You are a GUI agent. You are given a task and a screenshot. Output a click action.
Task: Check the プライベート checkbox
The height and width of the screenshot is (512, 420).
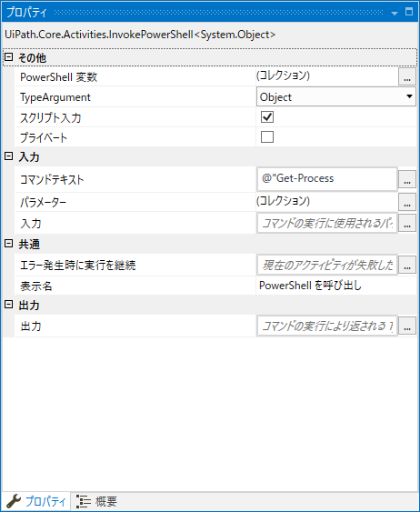pyautogui.click(x=267, y=136)
